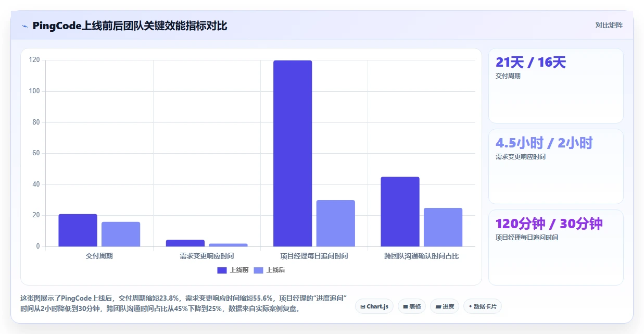This screenshot has width=644, height=334.
Task: Select the 数据卡片 tag chip
Action: (483, 306)
